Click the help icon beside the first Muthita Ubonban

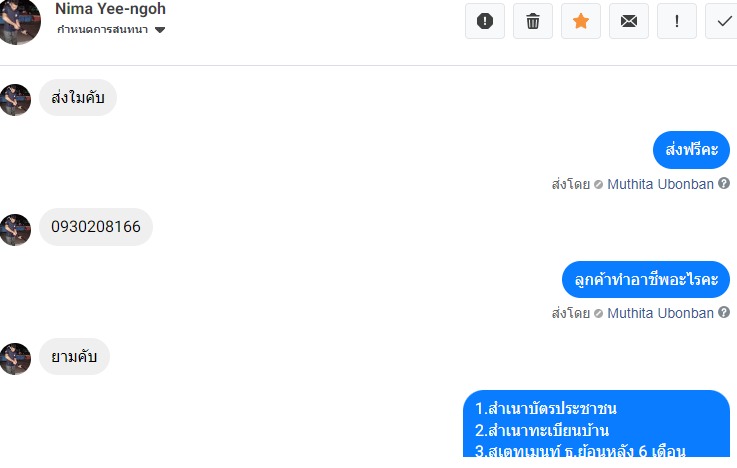[x=724, y=183]
